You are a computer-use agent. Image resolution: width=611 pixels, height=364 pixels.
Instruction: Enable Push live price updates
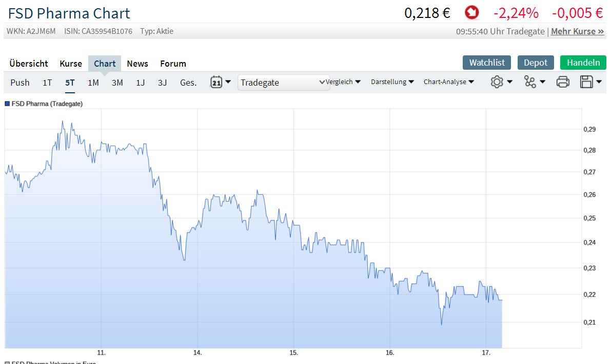tap(19, 82)
